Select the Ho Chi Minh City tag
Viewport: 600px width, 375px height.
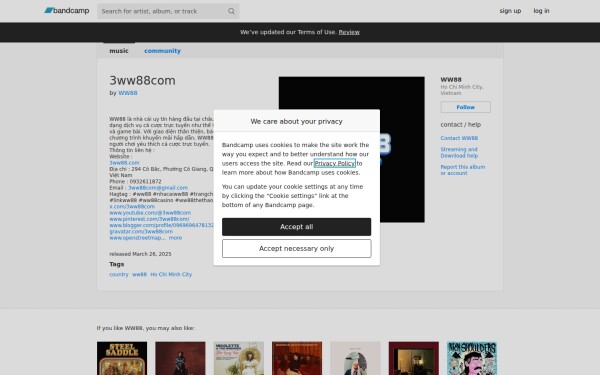point(171,274)
